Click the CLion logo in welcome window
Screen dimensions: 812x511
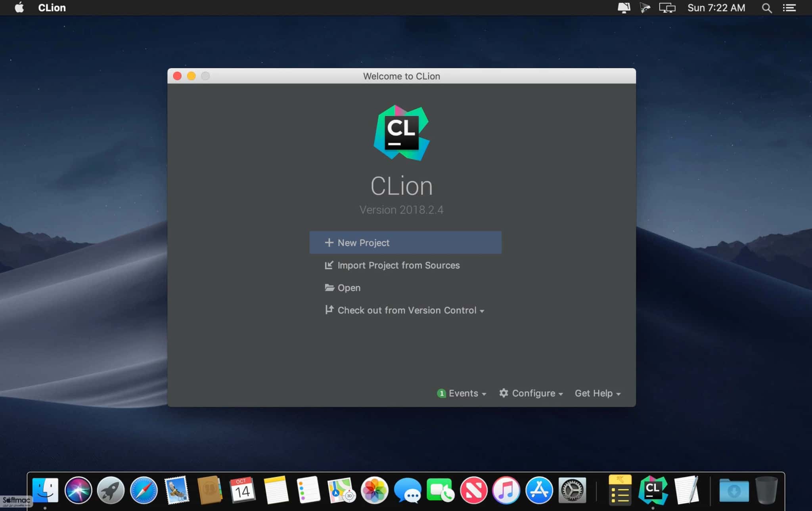pos(402,133)
